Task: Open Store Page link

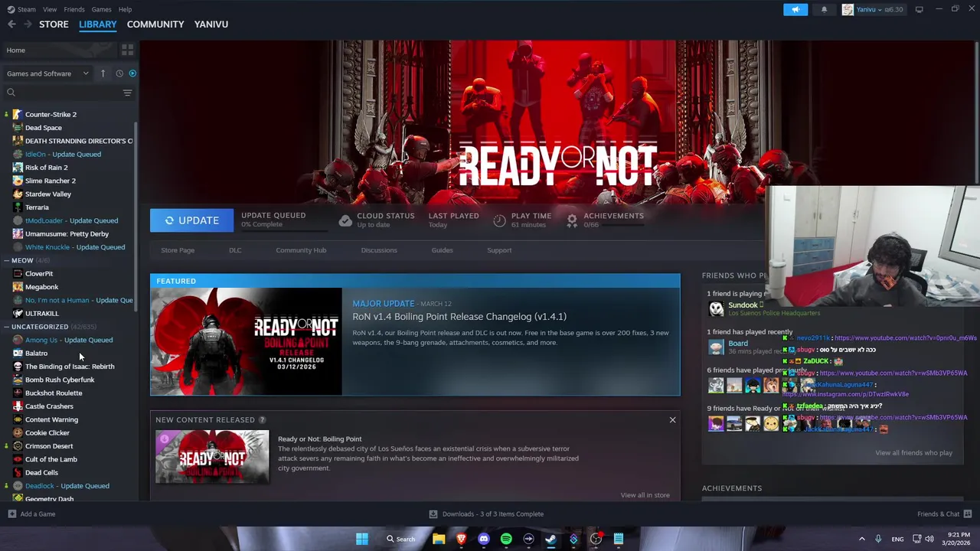Action: point(178,250)
